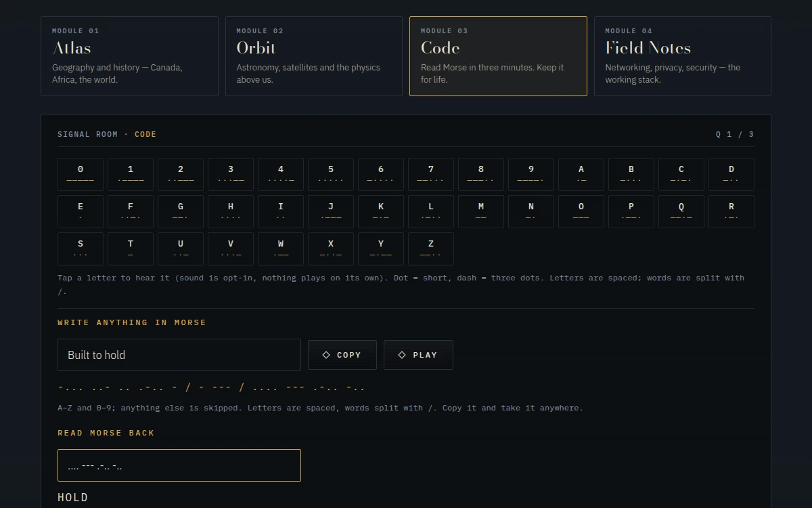Tap the letter K Morse key
Image resolution: width=812 pixels, height=508 pixels.
pyautogui.click(x=381, y=211)
